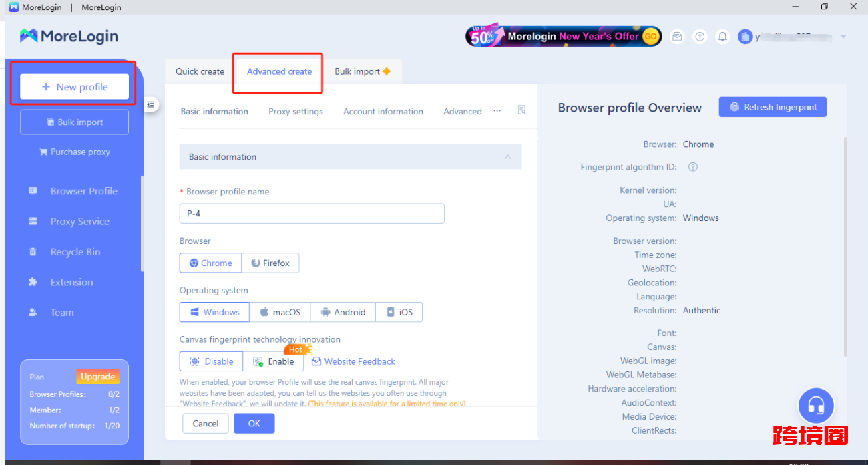Select Windows operating system

[x=214, y=312]
